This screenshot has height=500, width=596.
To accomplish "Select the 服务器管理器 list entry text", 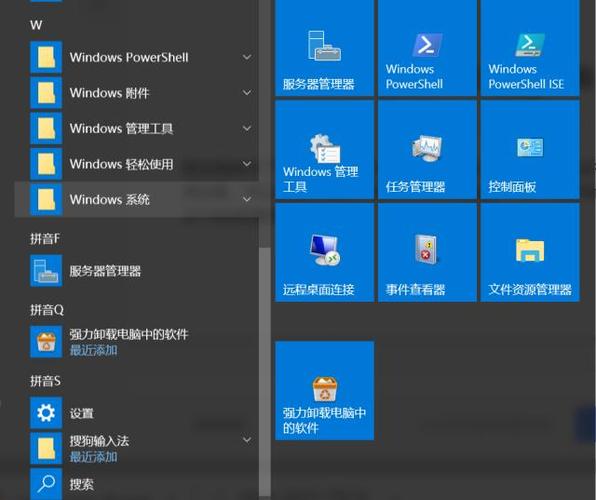I will pos(105,271).
